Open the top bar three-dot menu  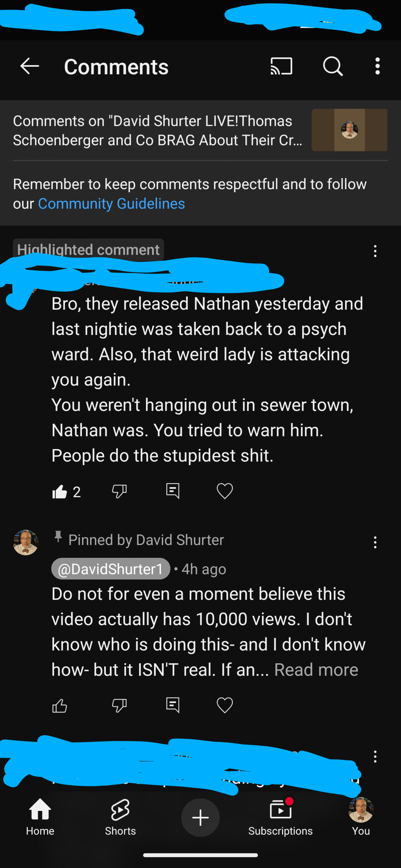[x=377, y=66]
